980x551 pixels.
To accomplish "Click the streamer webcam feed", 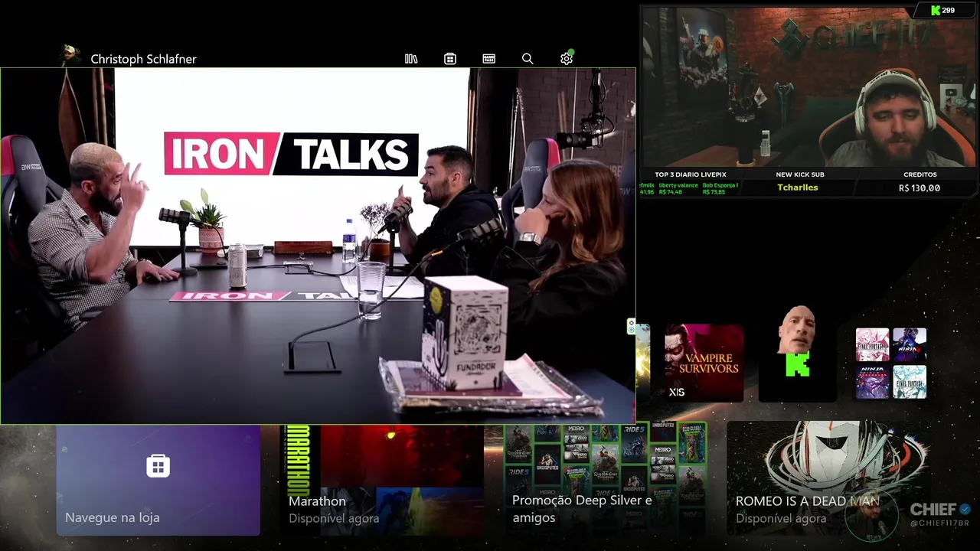I will pos(809,87).
